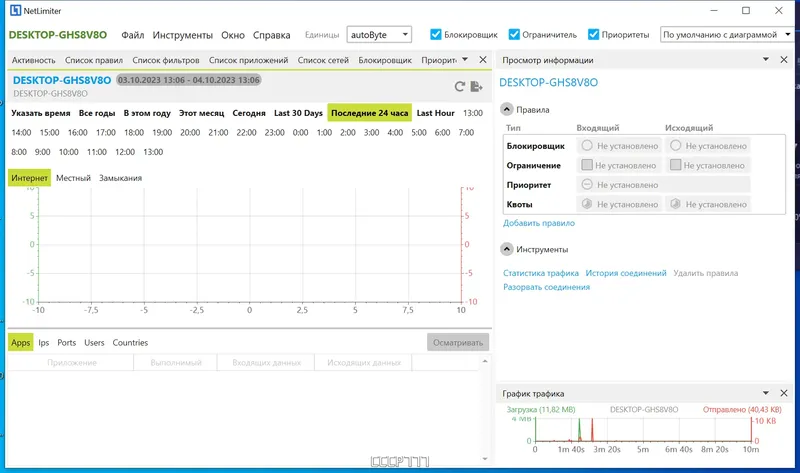Switch to the Countries tab
This screenshot has width=800, height=473.
pos(130,342)
